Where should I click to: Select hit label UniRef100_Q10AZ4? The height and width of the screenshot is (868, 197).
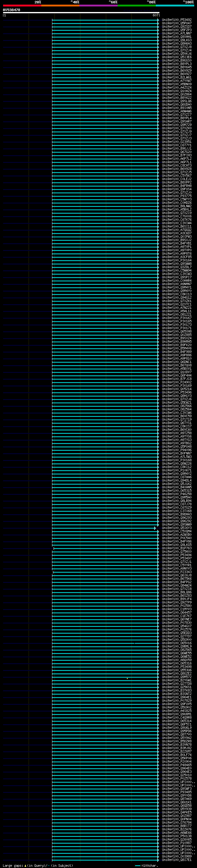click(177, 91)
